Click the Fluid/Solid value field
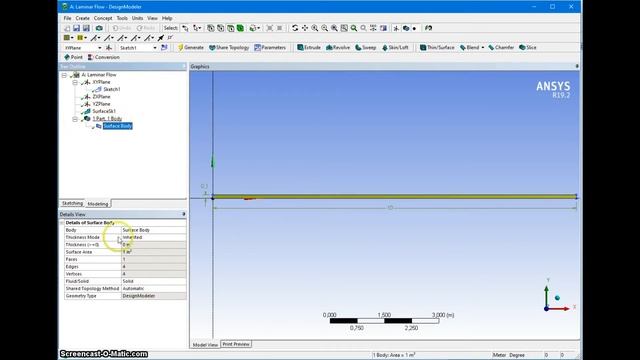 pos(154,281)
